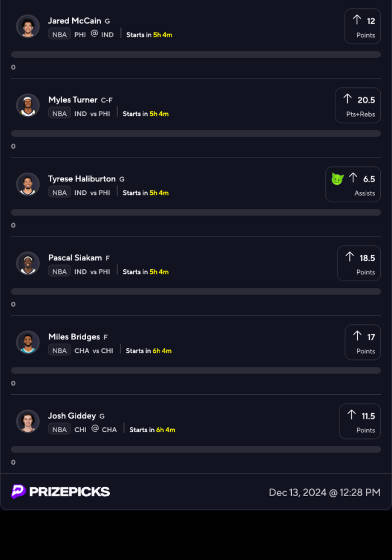Click the up arrow beside 20.5 Pts+Rebs
Image resolution: width=392 pixels, height=560 pixels.
click(x=347, y=99)
